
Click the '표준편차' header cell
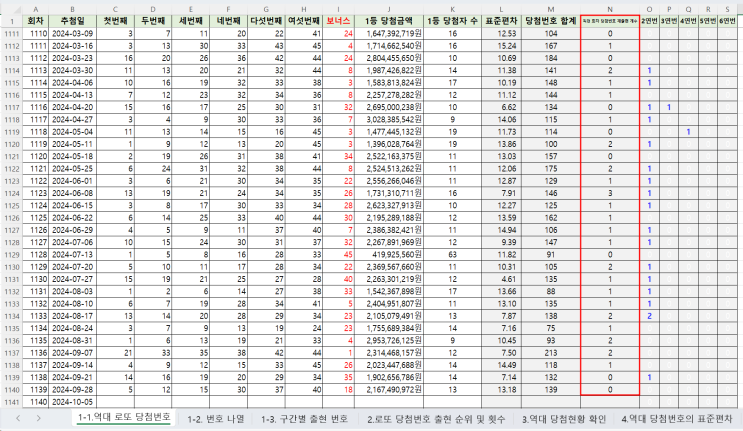tap(501, 21)
